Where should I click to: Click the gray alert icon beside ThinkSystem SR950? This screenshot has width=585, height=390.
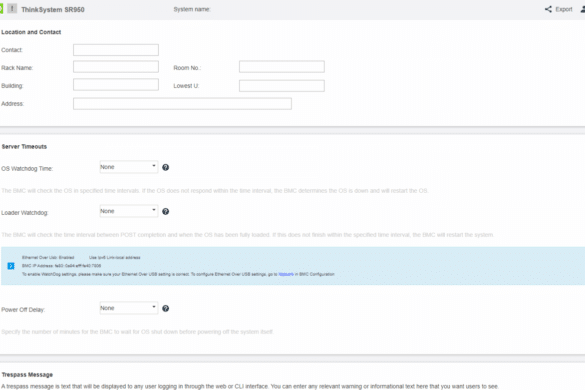12,8
